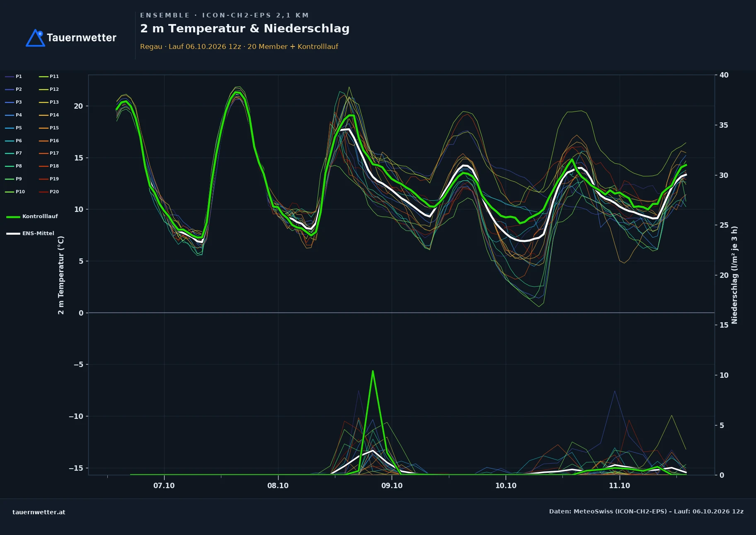756x535 pixels.
Task: Select the P8 legend entry
Action: click(14, 166)
